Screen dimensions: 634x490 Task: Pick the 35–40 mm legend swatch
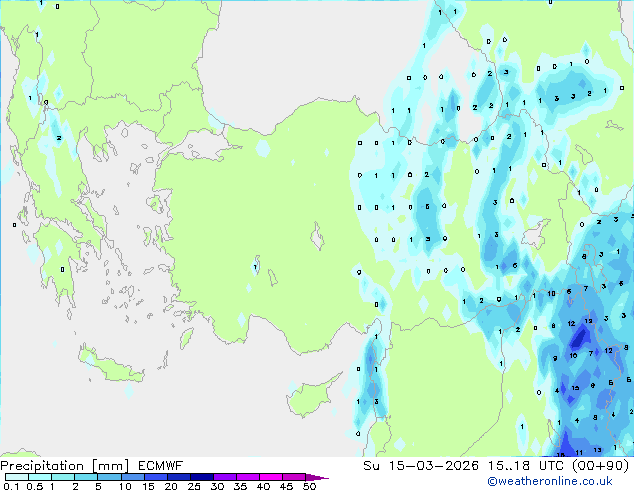(248, 477)
